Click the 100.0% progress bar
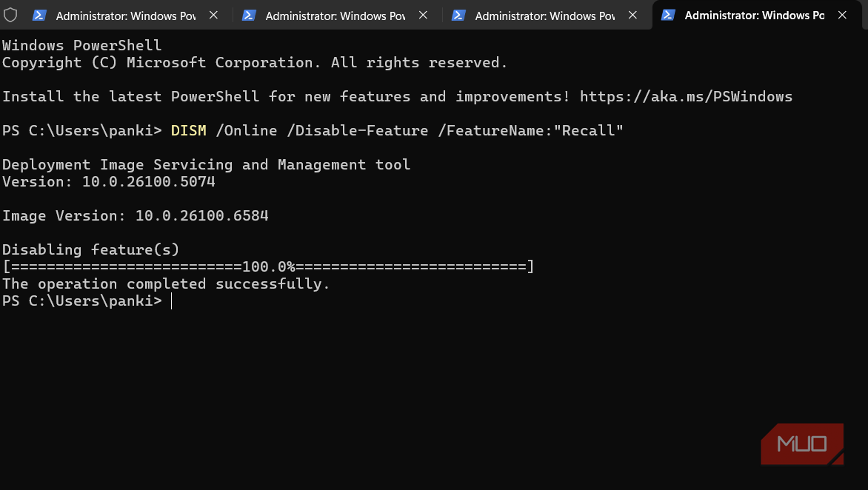This screenshot has height=490, width=868. coord(268,266)
